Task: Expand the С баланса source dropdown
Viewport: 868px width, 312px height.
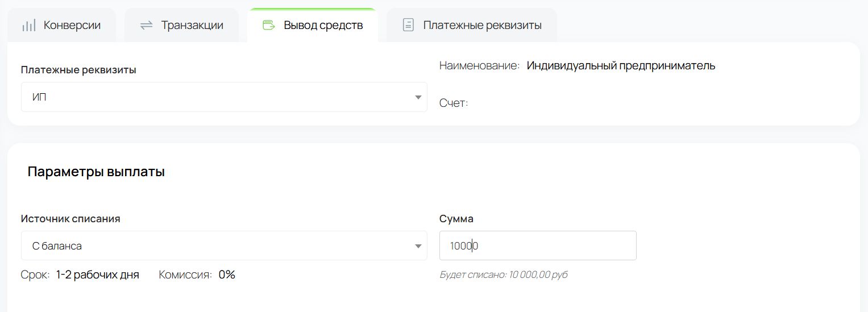Action: click(x=216, y=246)
